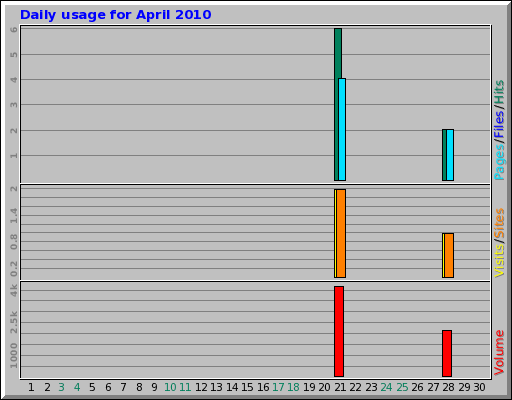Click day 28 on the x-axis

(448, 387)
